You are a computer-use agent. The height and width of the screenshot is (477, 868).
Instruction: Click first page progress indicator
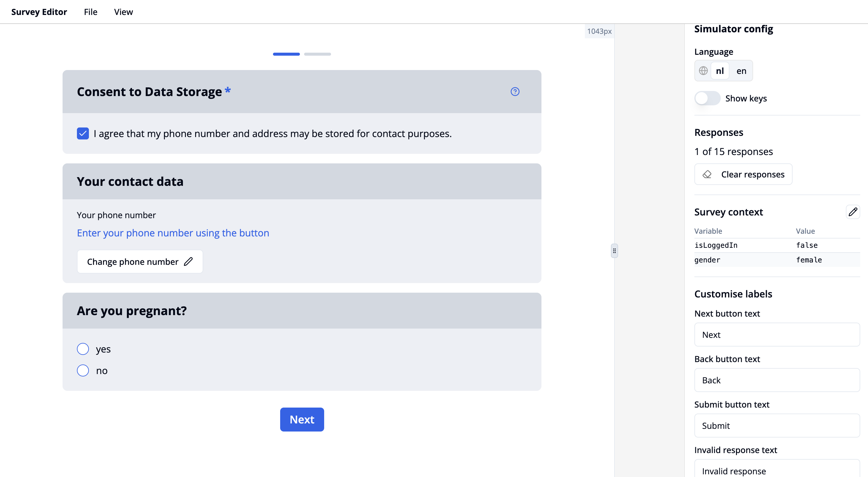[286, 54]
